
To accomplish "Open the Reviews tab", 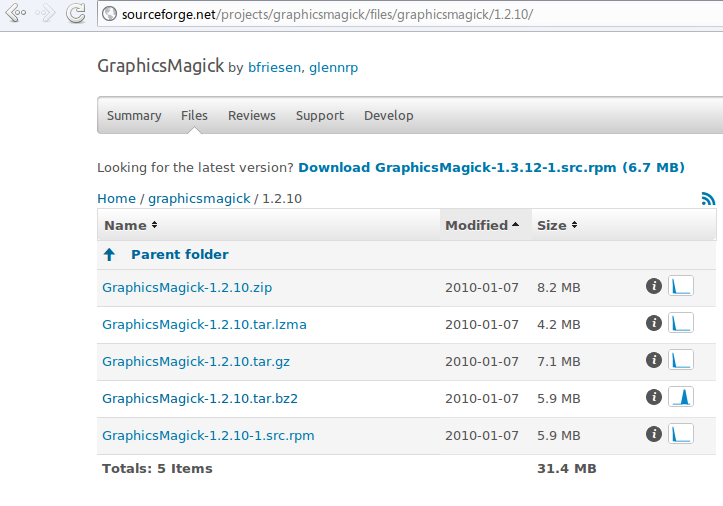I will 252,115.
